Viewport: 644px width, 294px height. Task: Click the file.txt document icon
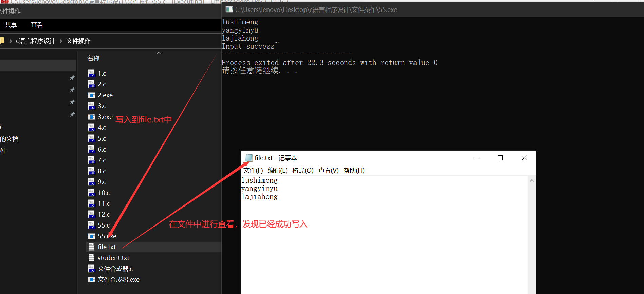(x=91, y=247)
